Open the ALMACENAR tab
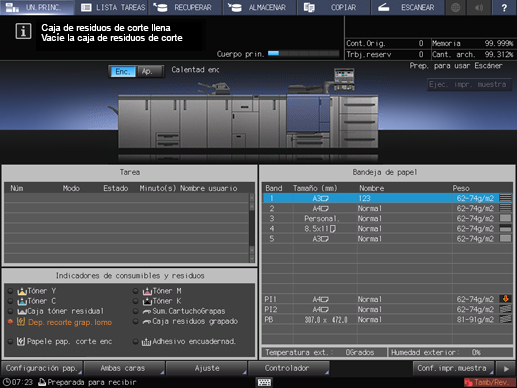 pos(260,7)
